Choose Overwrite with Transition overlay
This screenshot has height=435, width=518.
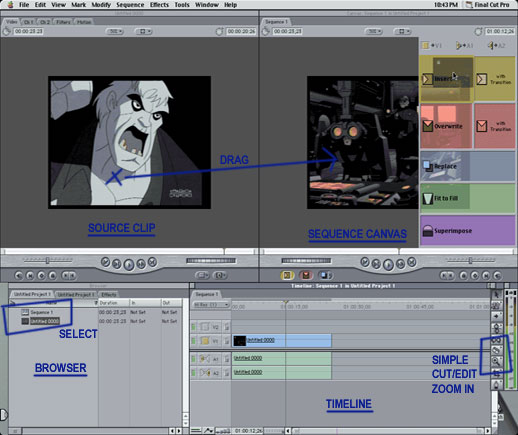point(495,126)
